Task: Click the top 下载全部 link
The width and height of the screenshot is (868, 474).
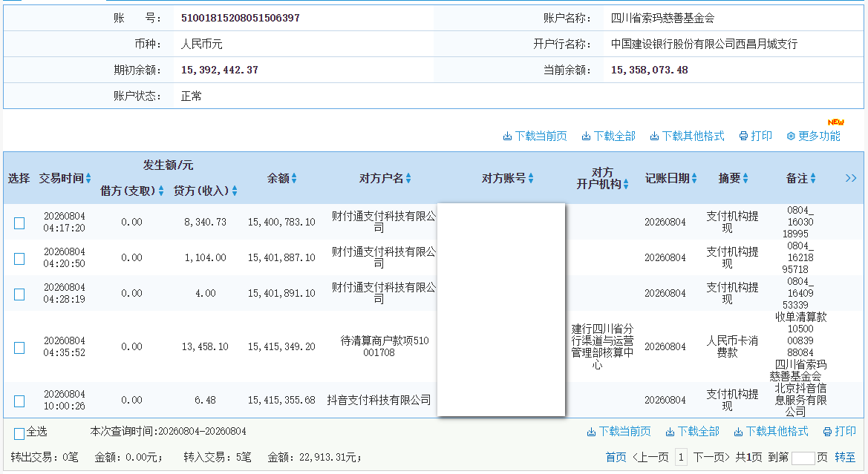Action: tap(608, 136)
